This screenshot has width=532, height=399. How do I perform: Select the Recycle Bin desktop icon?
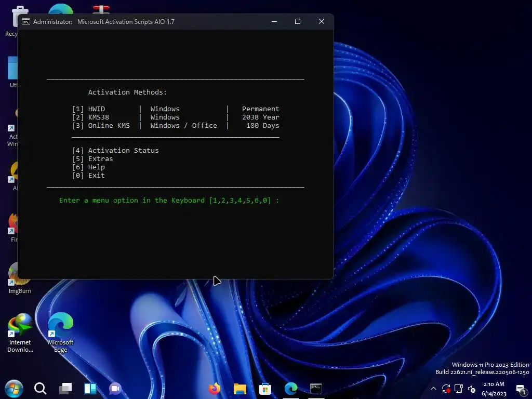pyautogui.click(x=12, y=20)
